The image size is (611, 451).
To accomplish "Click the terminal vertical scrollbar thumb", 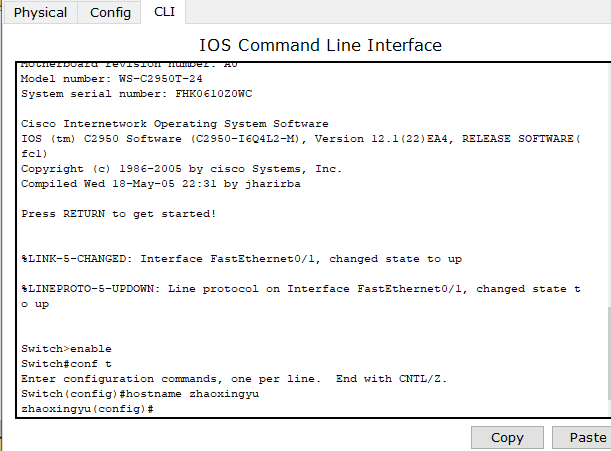I will 609,353.
